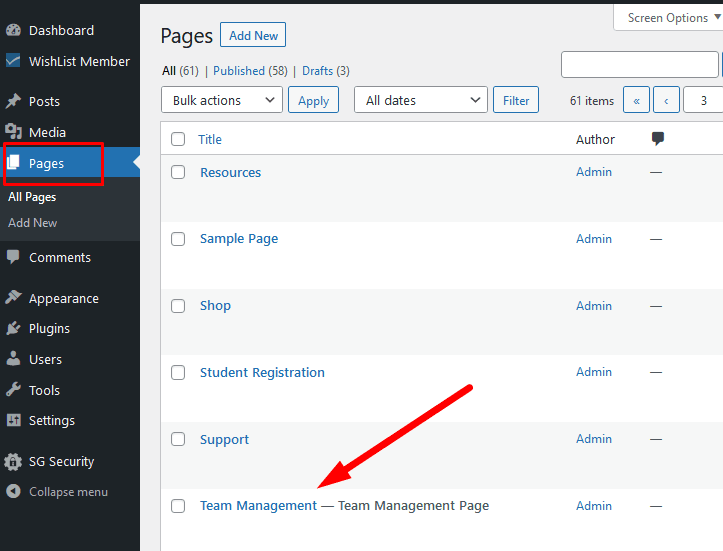Click Add New button beside Pages heading
Screen dimensions: 723x551
point(253,35)
